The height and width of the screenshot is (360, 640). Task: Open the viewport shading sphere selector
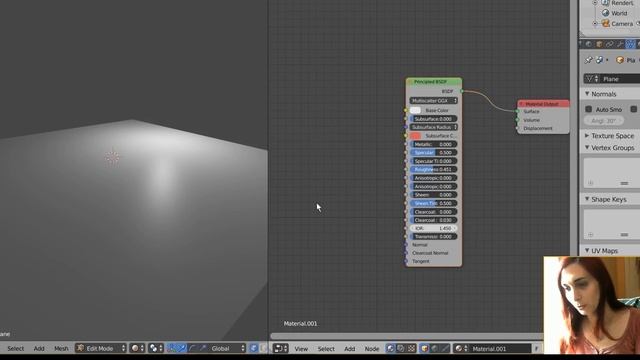pos(137,349)
